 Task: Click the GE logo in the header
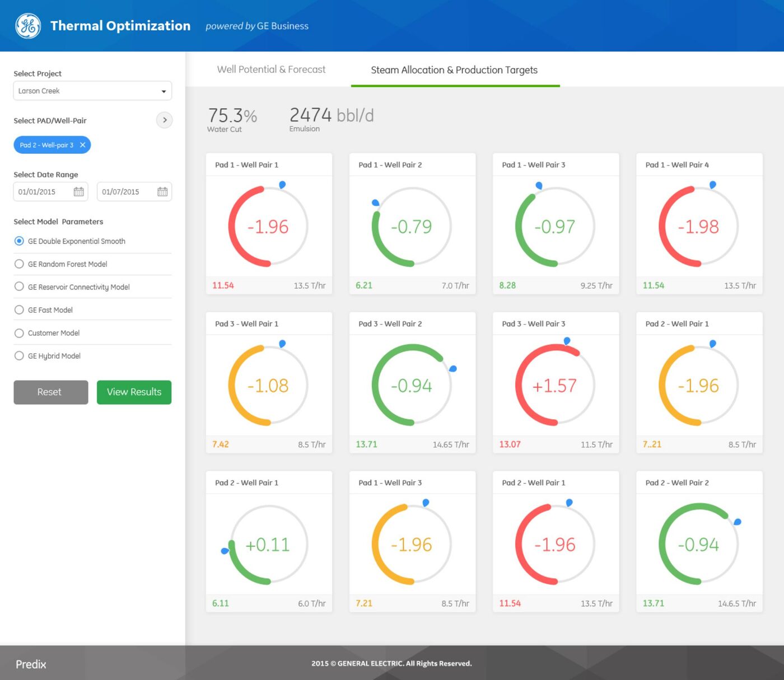coord(28,26)
